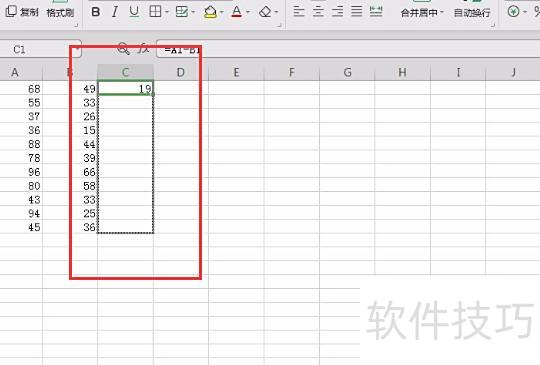Select the Format Painter (格式刷) tool
The image size is (540, 365).
tap(60, 13)
